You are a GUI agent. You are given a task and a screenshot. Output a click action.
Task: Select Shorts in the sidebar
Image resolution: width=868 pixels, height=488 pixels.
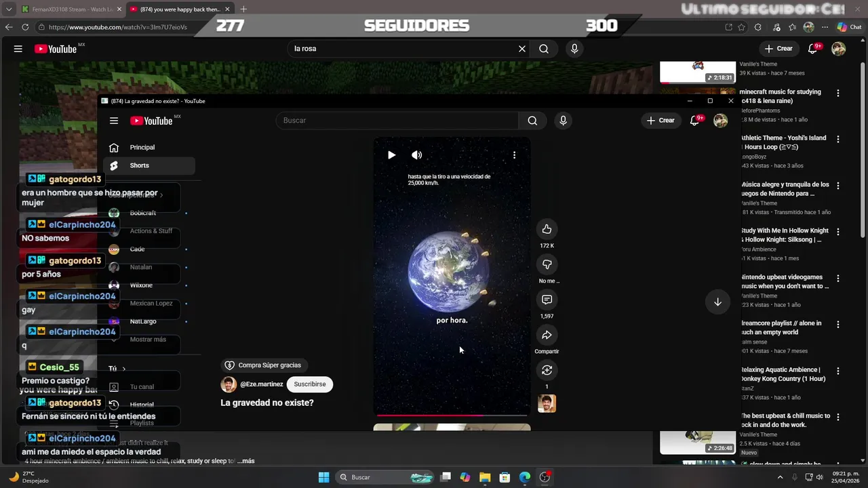click(x=149, y=165)
